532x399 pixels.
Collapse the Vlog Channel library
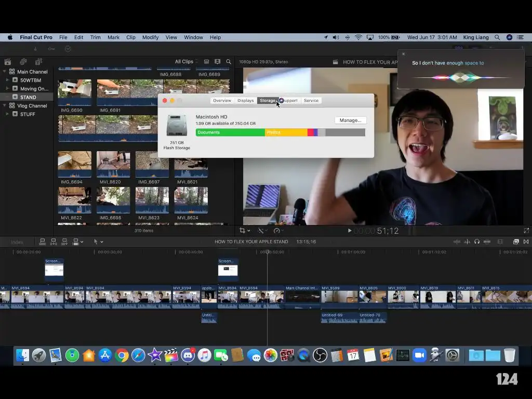(x=4, y=105)
